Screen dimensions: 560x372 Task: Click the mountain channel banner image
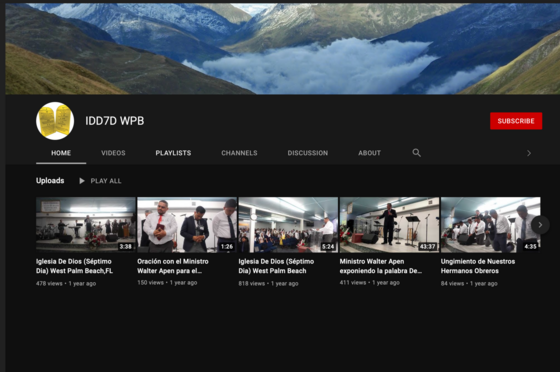tap(282, 49)
